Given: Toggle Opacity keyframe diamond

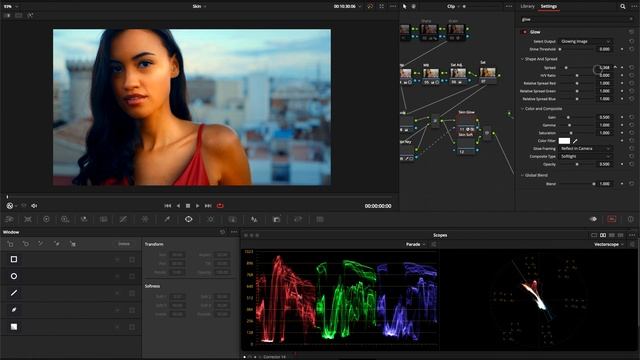Looking at the screenshot, I should click(622, 164).
